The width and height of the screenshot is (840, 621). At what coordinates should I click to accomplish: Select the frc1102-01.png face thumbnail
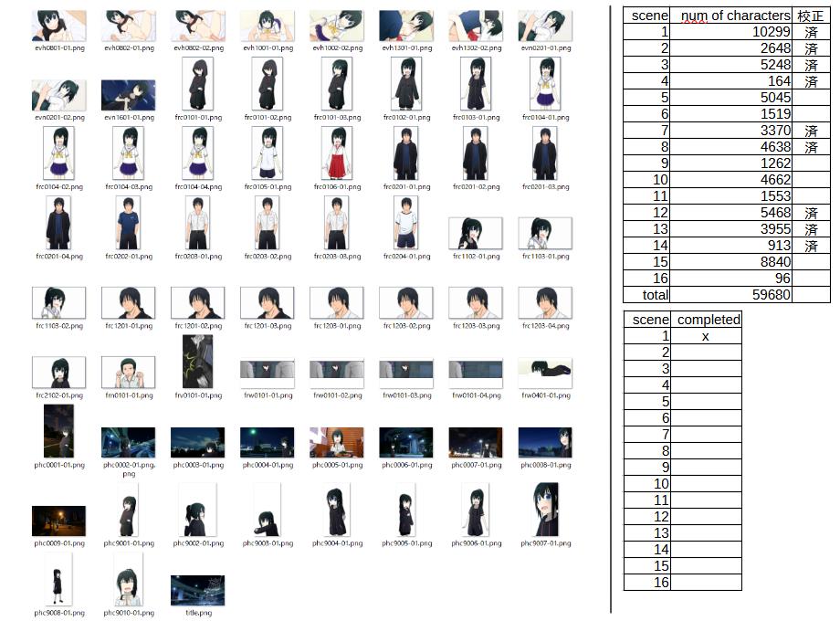click(x=475, y=233)
